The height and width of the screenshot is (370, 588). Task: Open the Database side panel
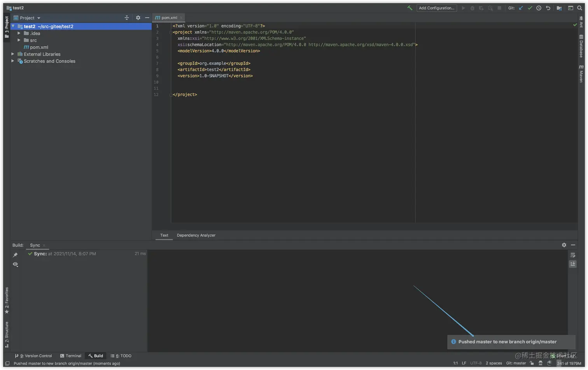point(581,46)
